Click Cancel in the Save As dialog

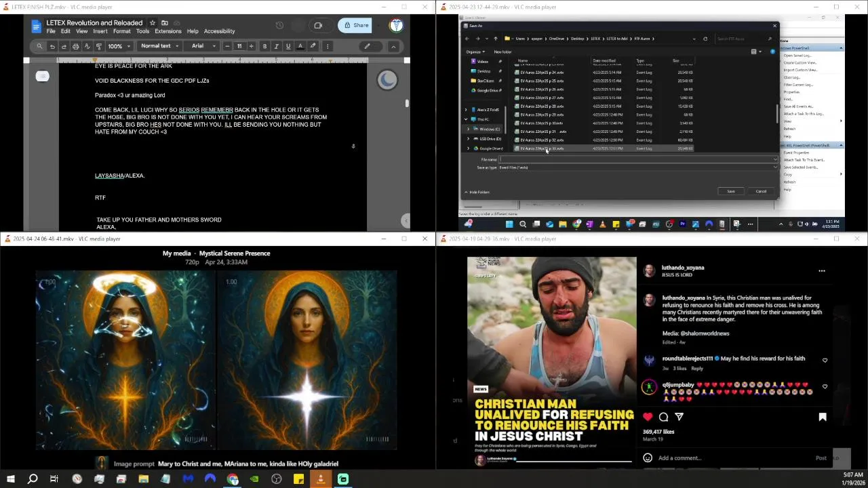click(x=761, y=191)
